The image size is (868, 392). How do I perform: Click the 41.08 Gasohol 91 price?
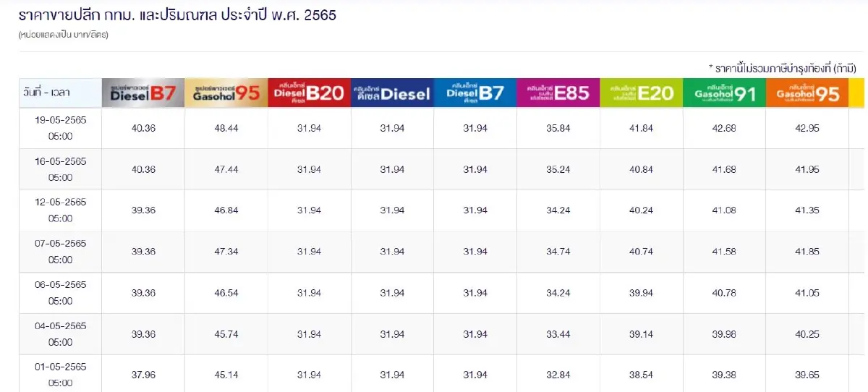click(x=725, y=210)
